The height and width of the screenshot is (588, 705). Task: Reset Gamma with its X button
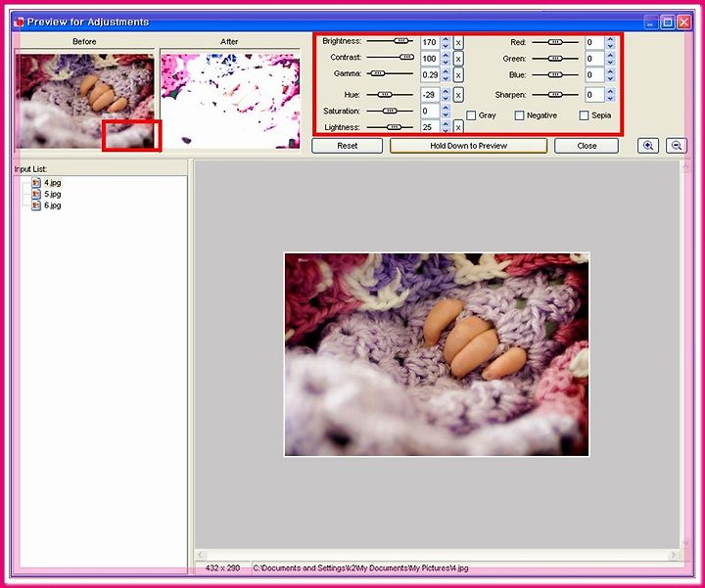coord(458,75)
